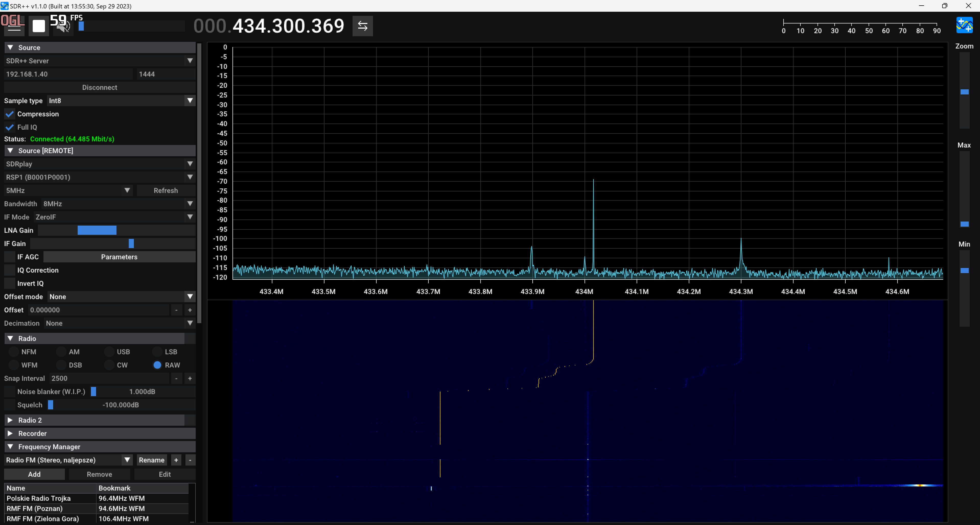The width and height of the screenshot is (980, 525).
Task: Click Offset plus stepper button
Action: (x=190, y=310)
